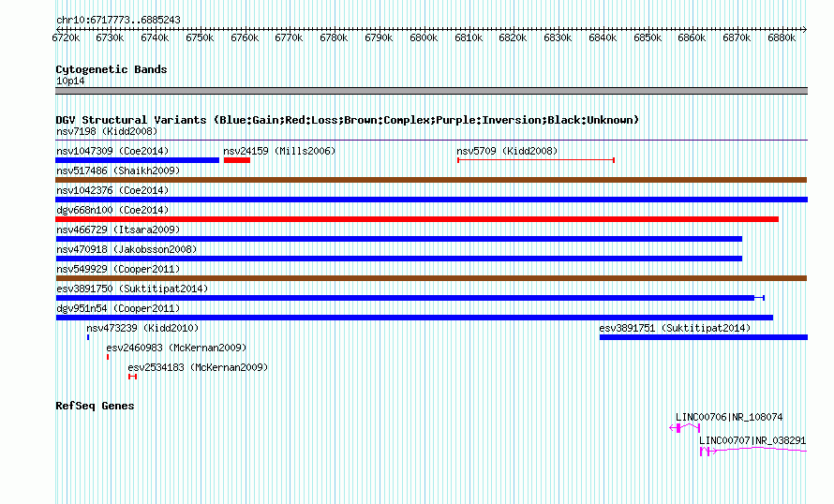Click the nsv470918 blue bar
Image resolution: width=834 pixels, height=504 pixels.
click(399, 259)
